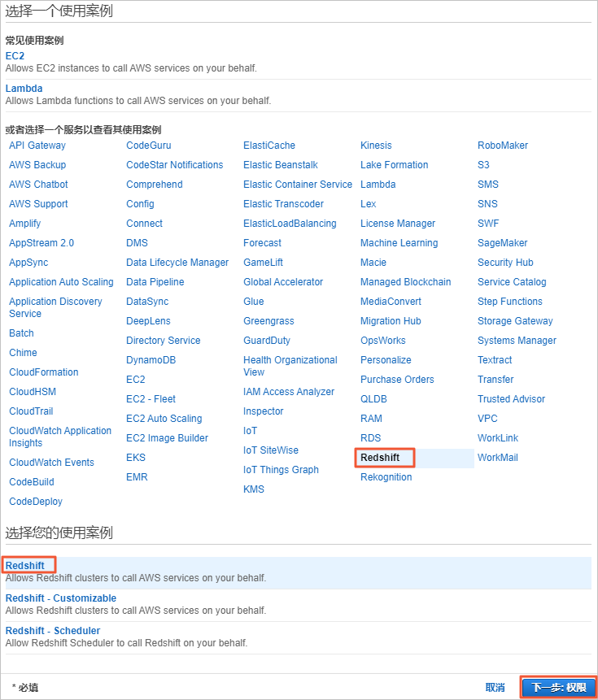
Task: Choose GuardDuty from the list
Action: click(x=267, y=341)
